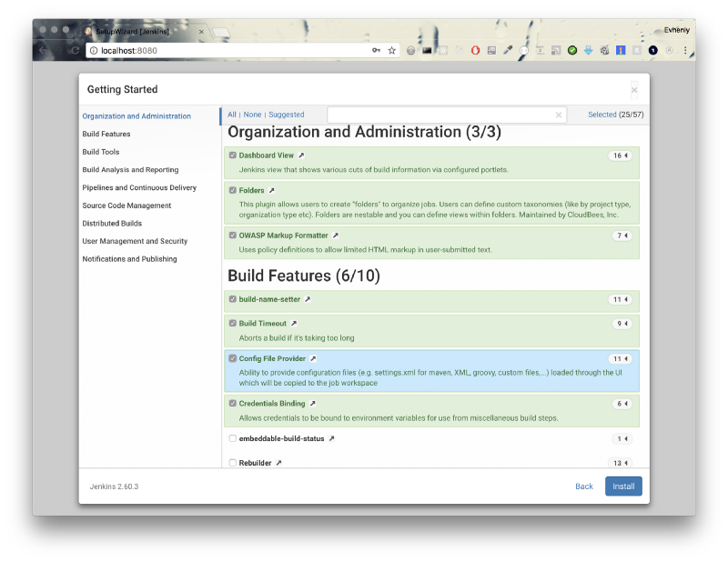Expand build-name-setter dependencies count 11
The width and height of the screenshot is (728, 562).
pyautogui.click(x=621, y=299)
